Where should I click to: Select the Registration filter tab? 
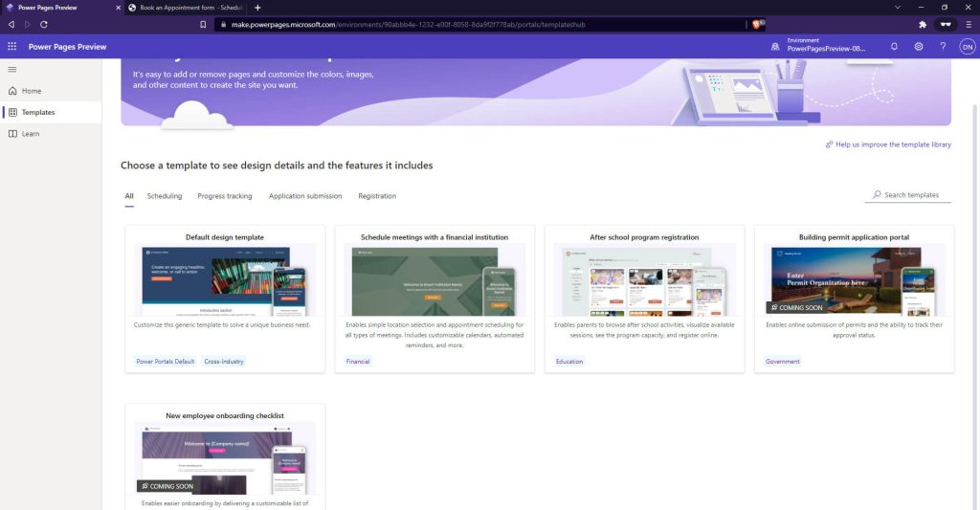(x=377, y=196)
